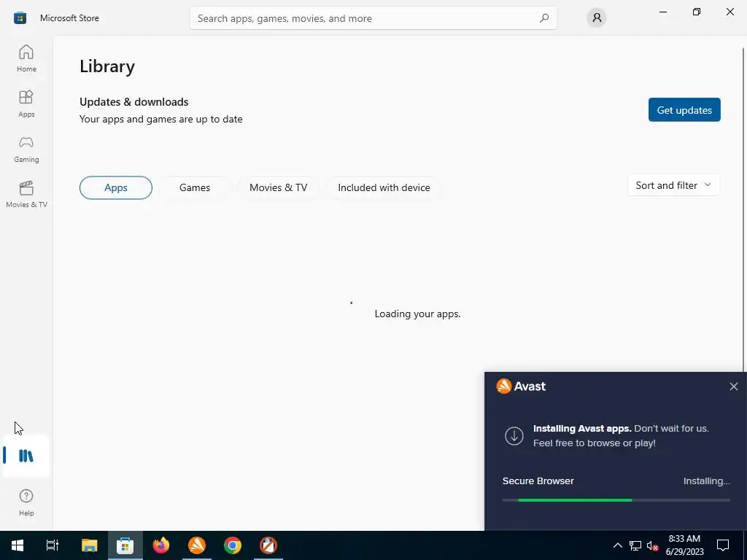Switch to Included with device tab
747x560 pixels.
tap(384, 187)
